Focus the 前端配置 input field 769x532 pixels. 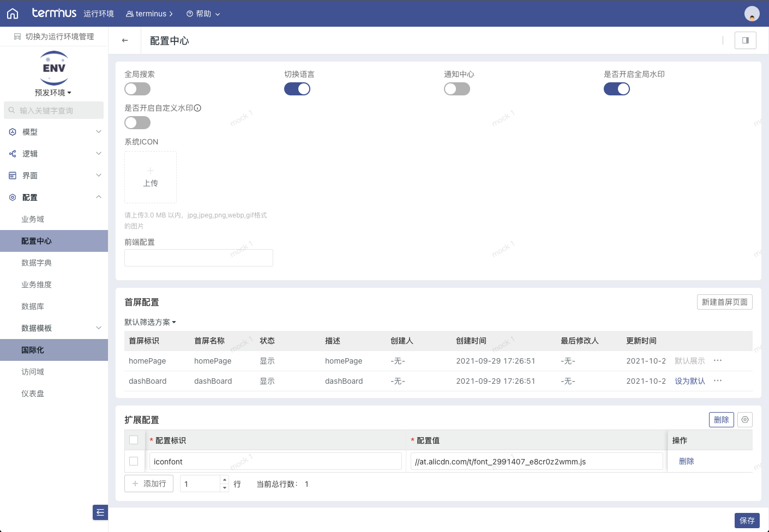point(199,258)
